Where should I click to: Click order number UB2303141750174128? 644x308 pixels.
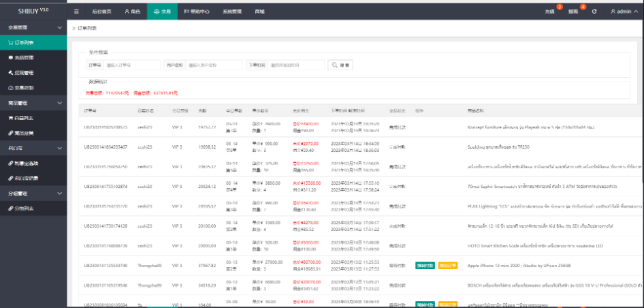pos(106,226)
